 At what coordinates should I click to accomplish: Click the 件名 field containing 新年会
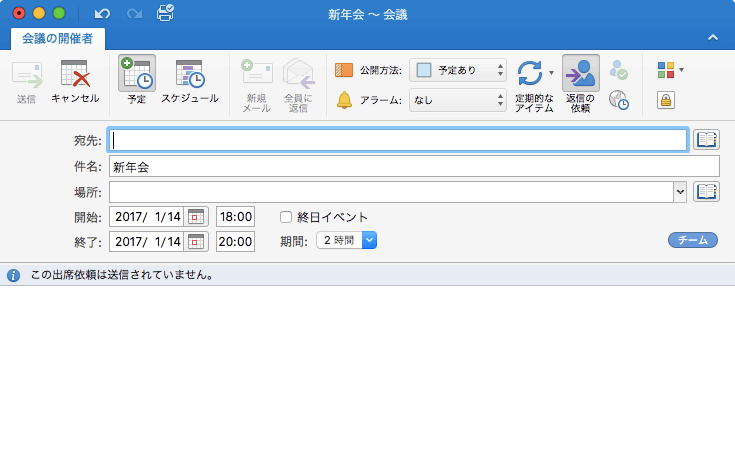click(x=414, y=166)
